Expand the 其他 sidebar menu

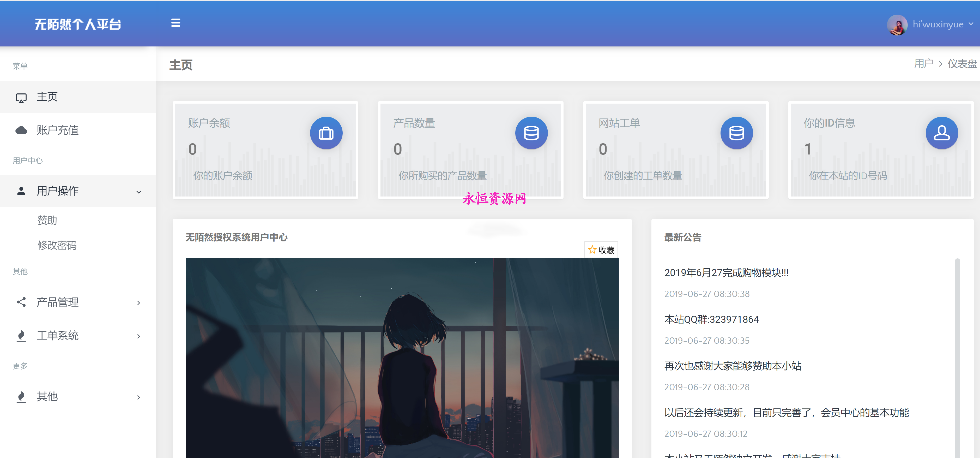click(x=78, y=397)
